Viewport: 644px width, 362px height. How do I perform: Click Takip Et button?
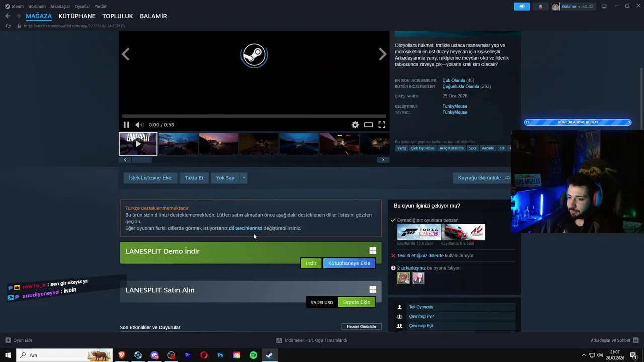[x=194, y=178]
